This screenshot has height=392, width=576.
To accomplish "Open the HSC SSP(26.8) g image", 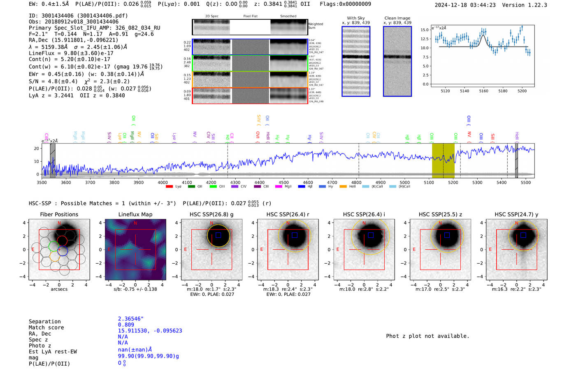I will [x=211, y=249].
